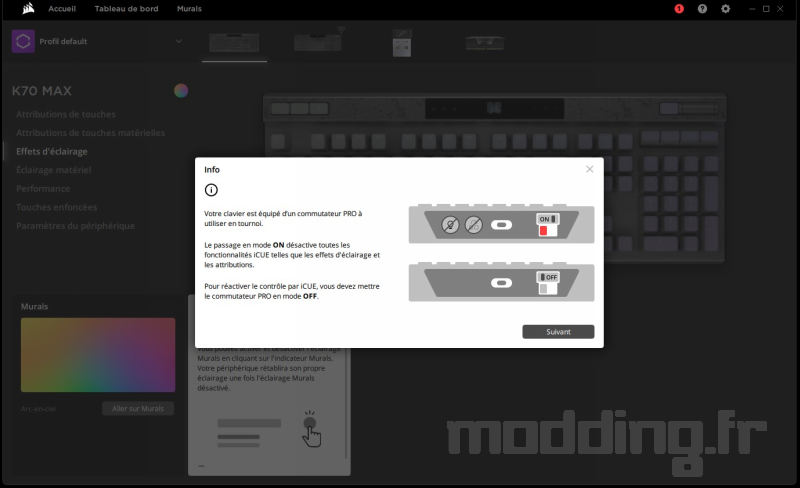Click the Murals panel heading
The image size is (800, 488).
pyautogui.click(x=34, y=306)
